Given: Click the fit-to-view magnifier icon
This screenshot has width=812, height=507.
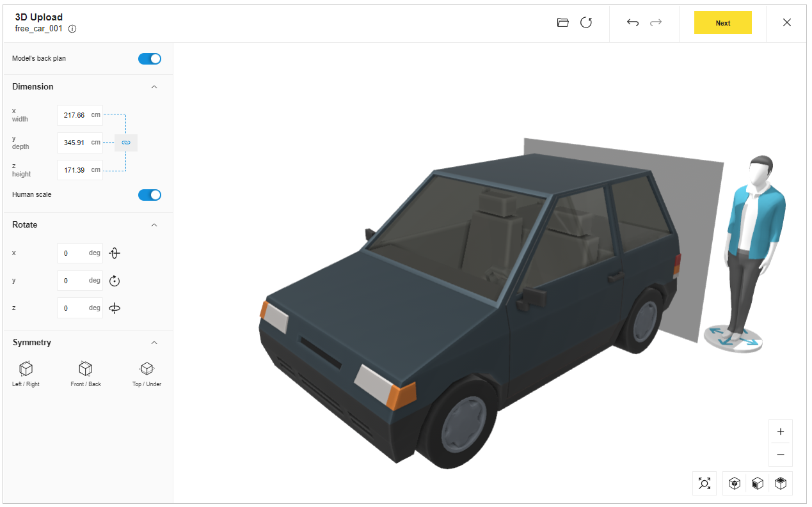Looking at the screenshot, I should pyautogui.click(x=705, y=483).
